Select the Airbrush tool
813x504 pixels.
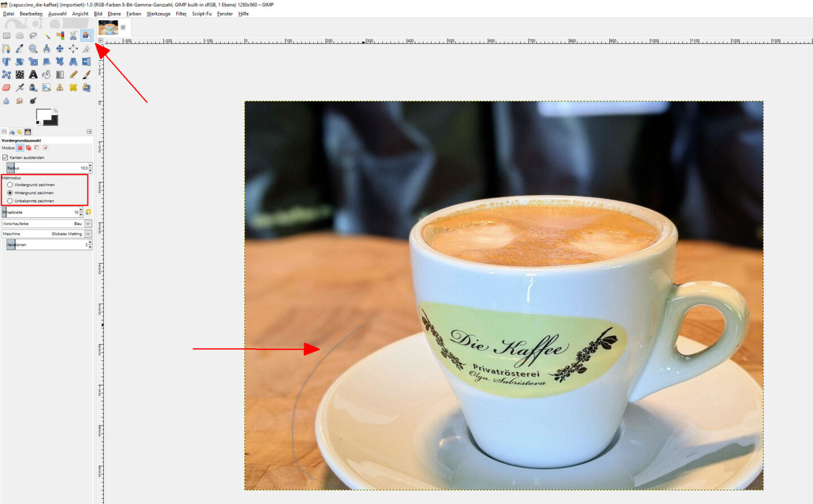[x=20, y=87]
